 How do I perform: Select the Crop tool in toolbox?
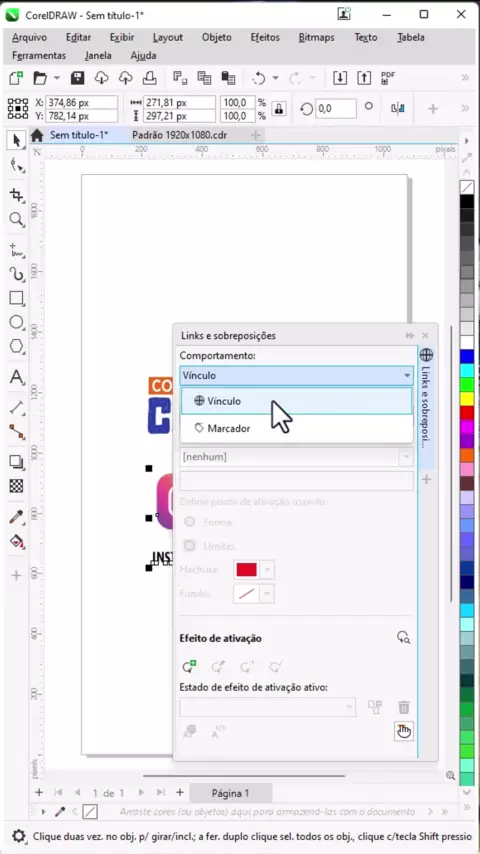point(16,194)
